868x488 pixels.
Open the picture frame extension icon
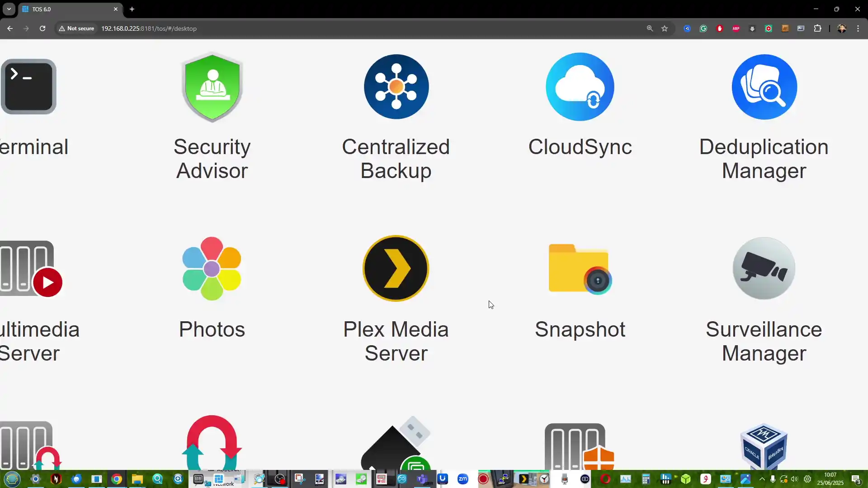(801, 28)
